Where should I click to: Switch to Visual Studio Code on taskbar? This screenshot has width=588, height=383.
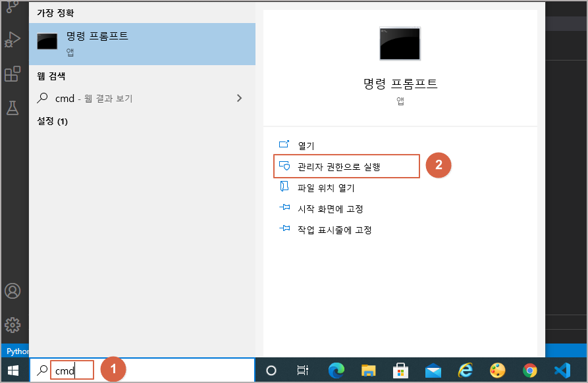pyautogui.click(x=562, y=370)
